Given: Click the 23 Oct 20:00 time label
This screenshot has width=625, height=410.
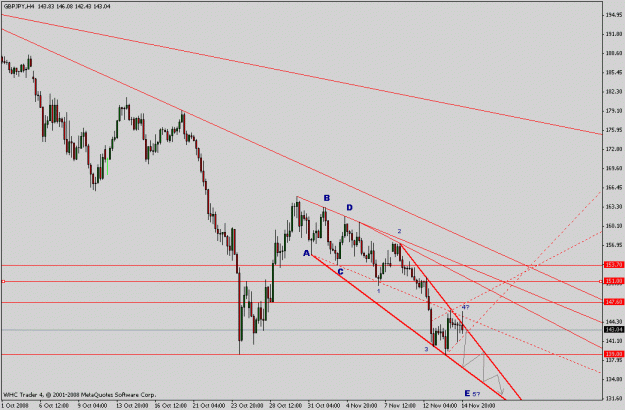Looking at the screenshot, I should click(x=248, y=406).
